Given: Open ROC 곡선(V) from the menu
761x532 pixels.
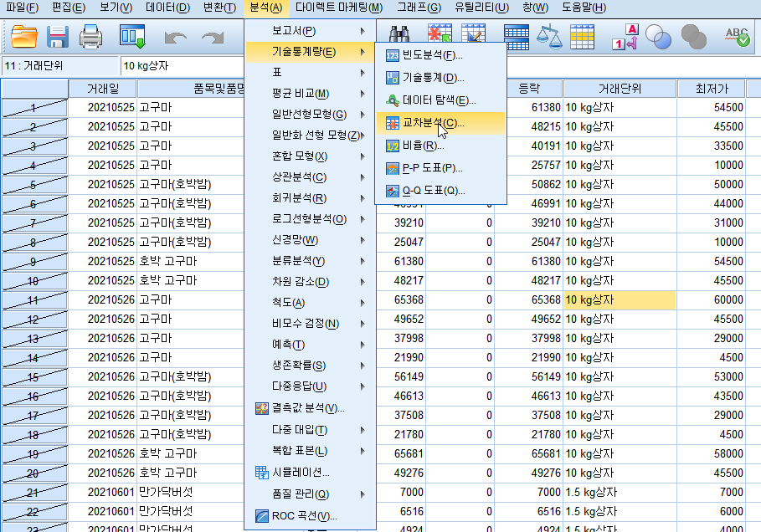Looking at the screenshot, I should (310, 516).
